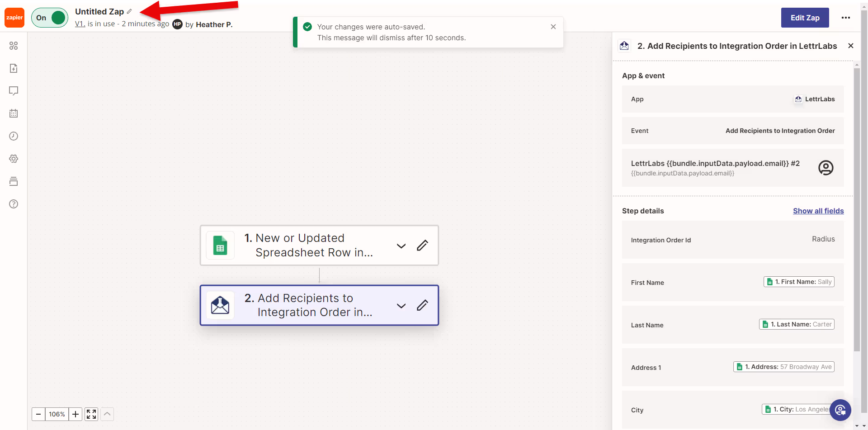This screenshot has width=868, height=430.
Task: Click the panel title Add Recipients to Integration Order
Action: 737,46
